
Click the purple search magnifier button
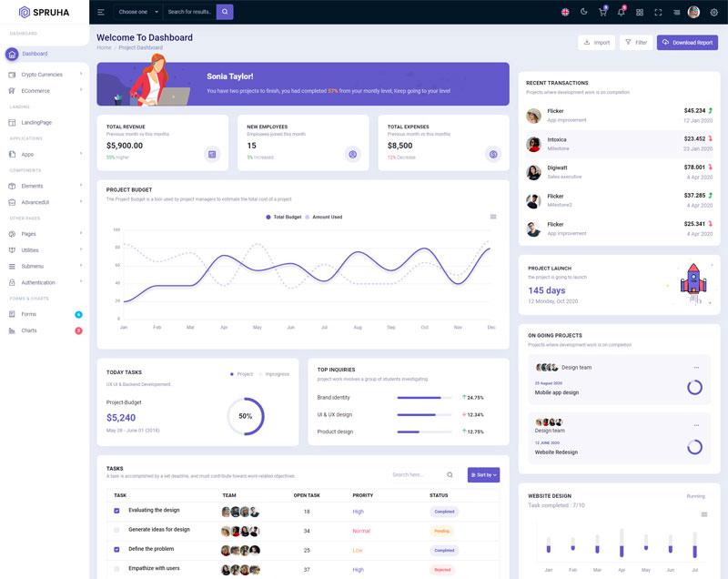tap(225, 12)
